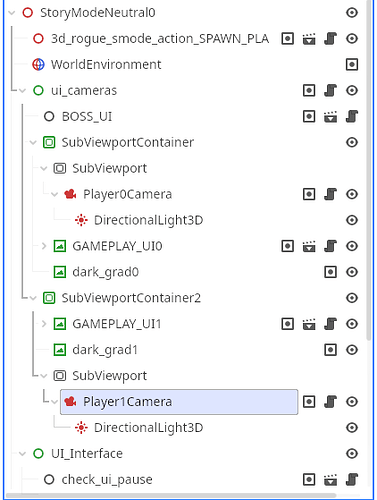377x500 pixels.
Task: Collapse the SubViewportContainer node
Action: (33, 143)
